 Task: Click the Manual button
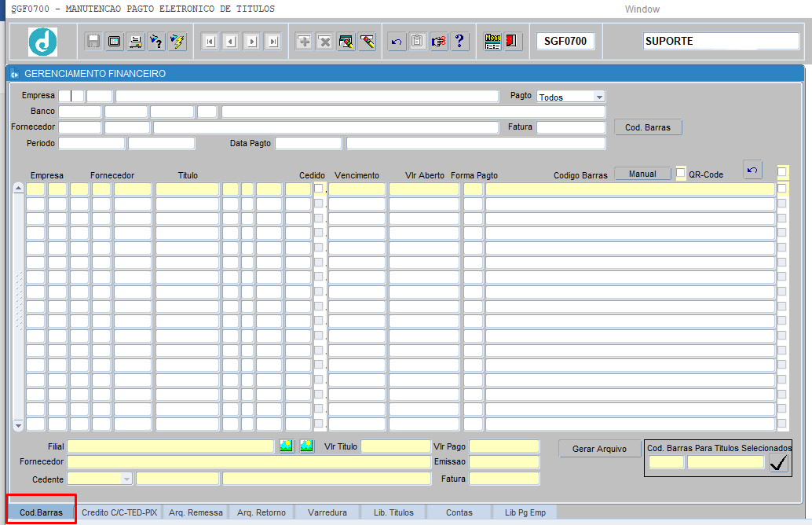tap(642, 174)
